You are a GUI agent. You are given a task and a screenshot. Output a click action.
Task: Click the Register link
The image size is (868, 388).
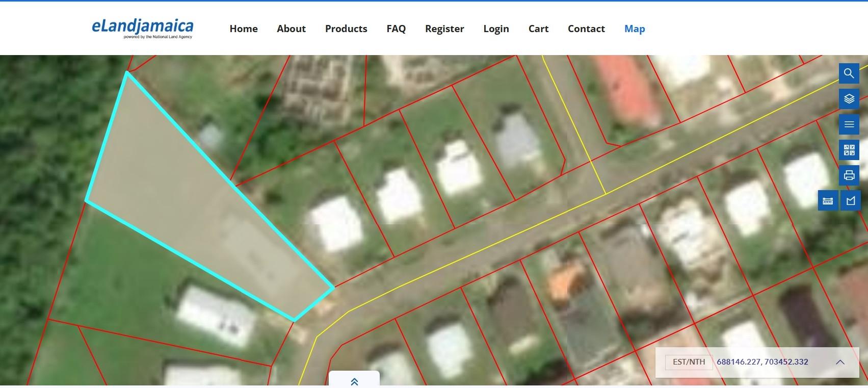tap(444, 29)
